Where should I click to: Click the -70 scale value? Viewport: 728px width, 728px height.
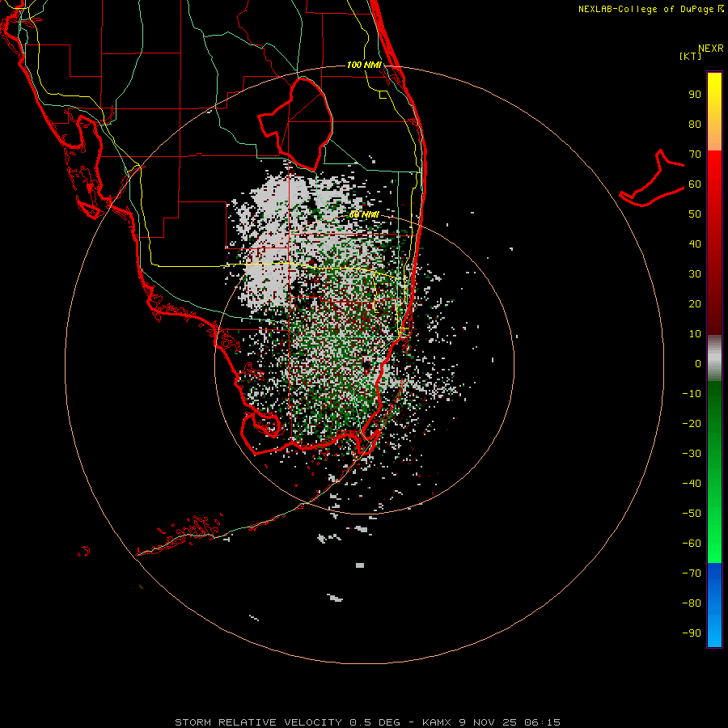click(692, 574)
